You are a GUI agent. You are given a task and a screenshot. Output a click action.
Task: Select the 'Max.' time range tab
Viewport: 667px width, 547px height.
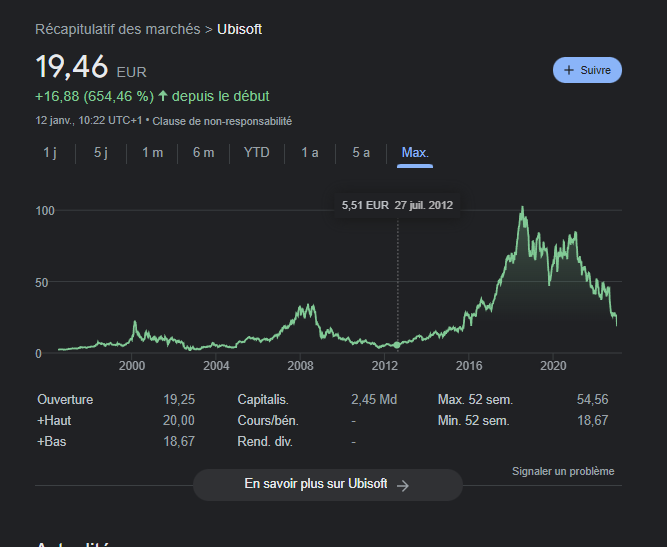415,152
